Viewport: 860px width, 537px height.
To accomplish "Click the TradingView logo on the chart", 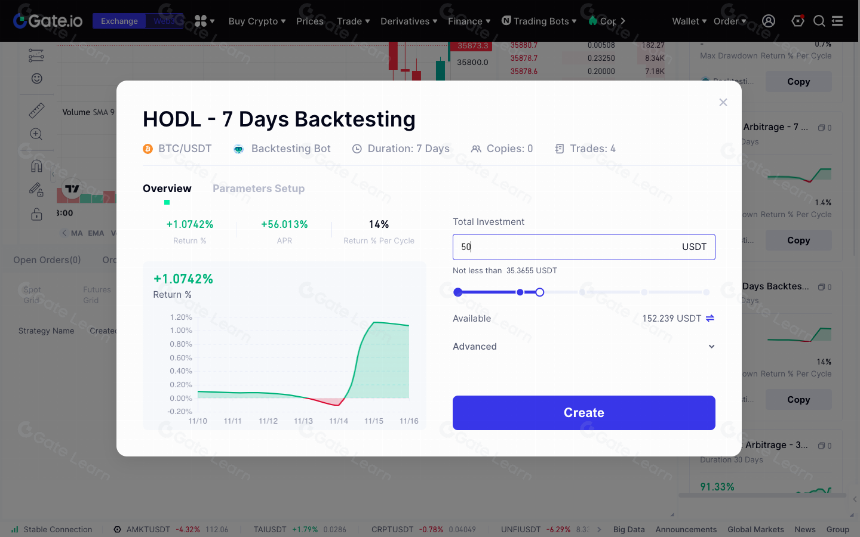I will click(72, 189).
